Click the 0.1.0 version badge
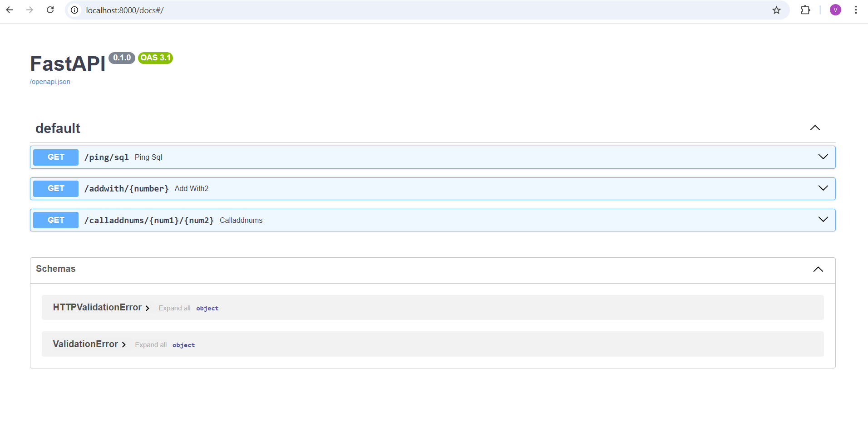868x427 pixels. pyautogui.click(x=121, y=58)
